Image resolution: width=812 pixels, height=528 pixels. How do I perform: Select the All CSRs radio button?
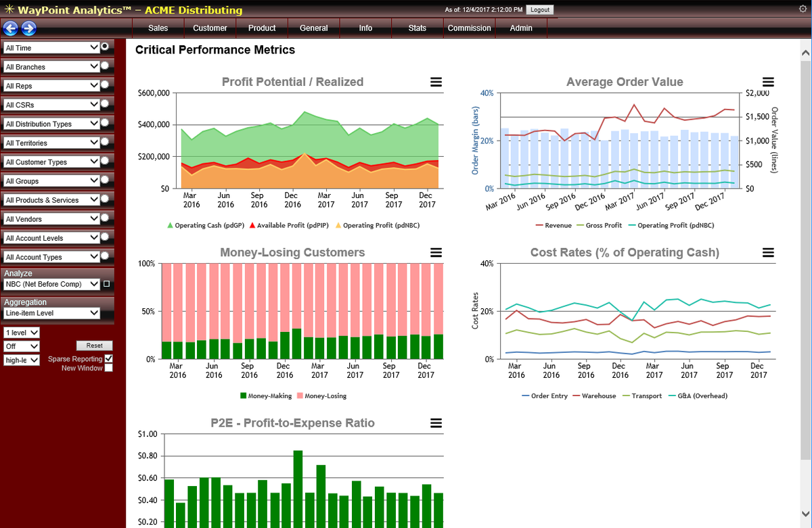click(106, 104)
